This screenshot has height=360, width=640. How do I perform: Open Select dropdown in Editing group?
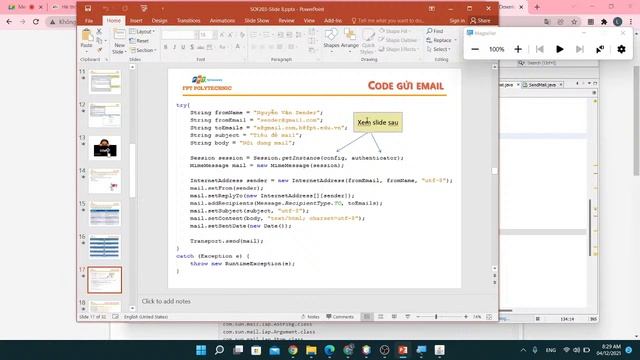coord(438,49)
